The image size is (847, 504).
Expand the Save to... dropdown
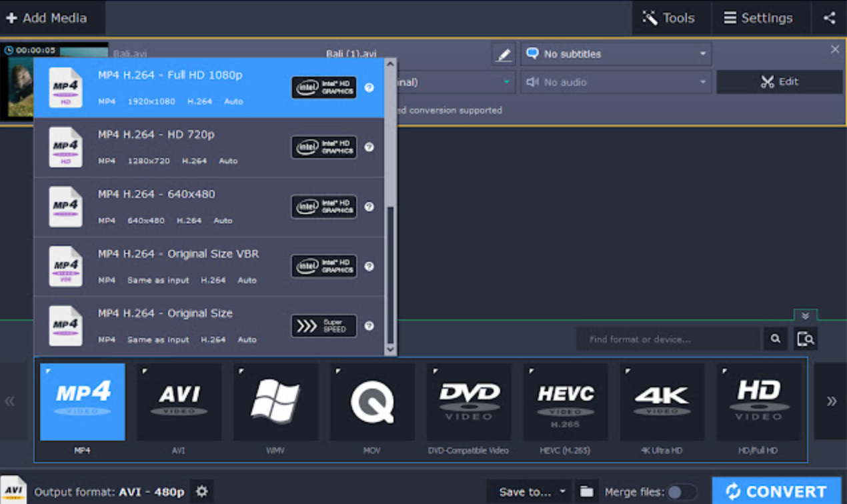coord(529,491)
